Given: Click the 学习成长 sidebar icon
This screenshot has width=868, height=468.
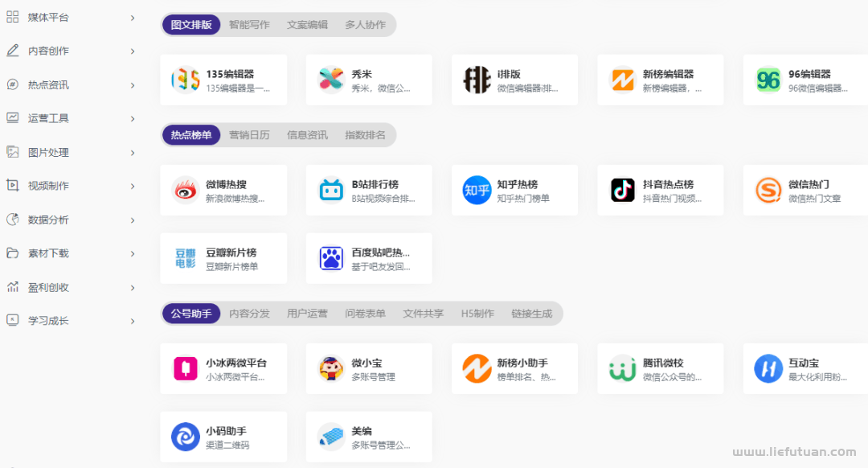Looking at the screenshot, I should pos(12,320).
